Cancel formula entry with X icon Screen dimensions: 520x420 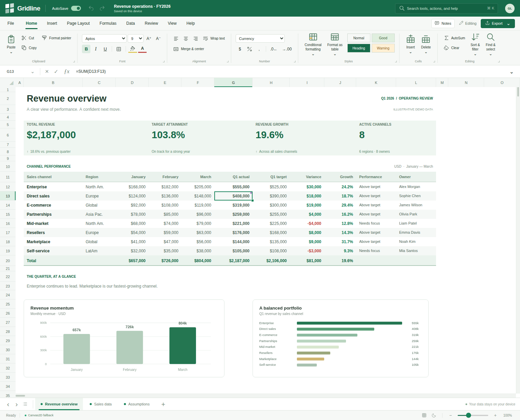point(47,71)
